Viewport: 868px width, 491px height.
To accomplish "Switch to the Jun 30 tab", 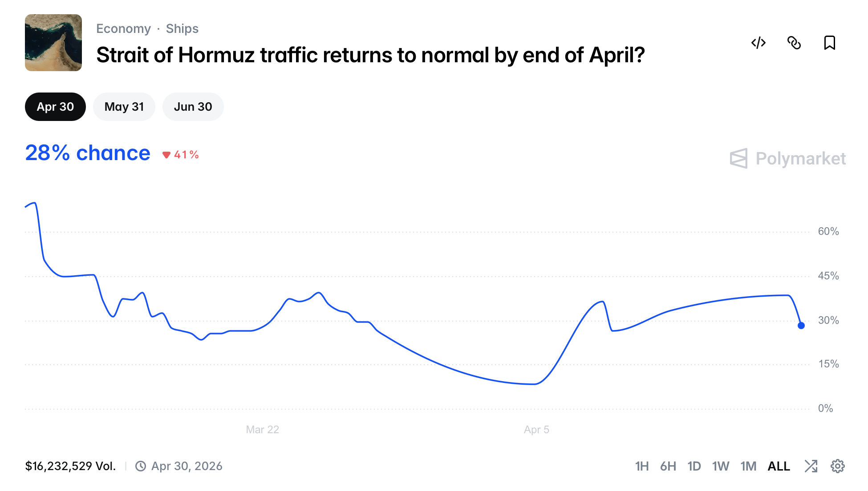I will pyautogui.click(x=193, y=107).
